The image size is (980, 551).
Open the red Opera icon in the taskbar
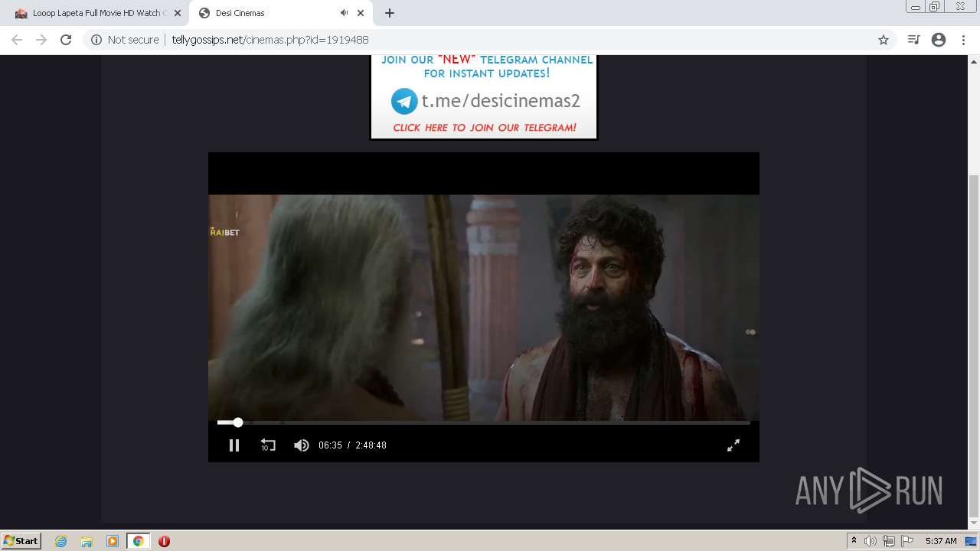(x=164, y=541)
